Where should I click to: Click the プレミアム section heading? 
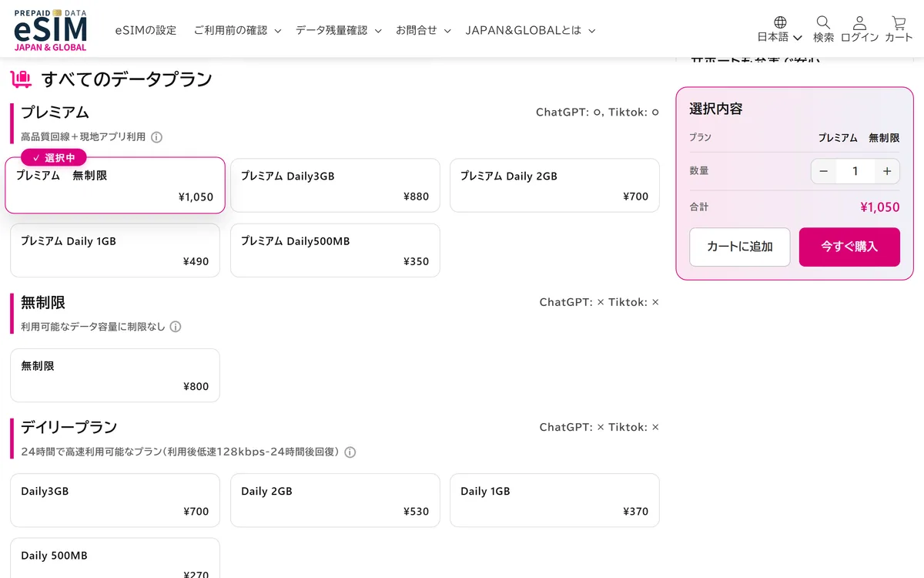(55, 113)
